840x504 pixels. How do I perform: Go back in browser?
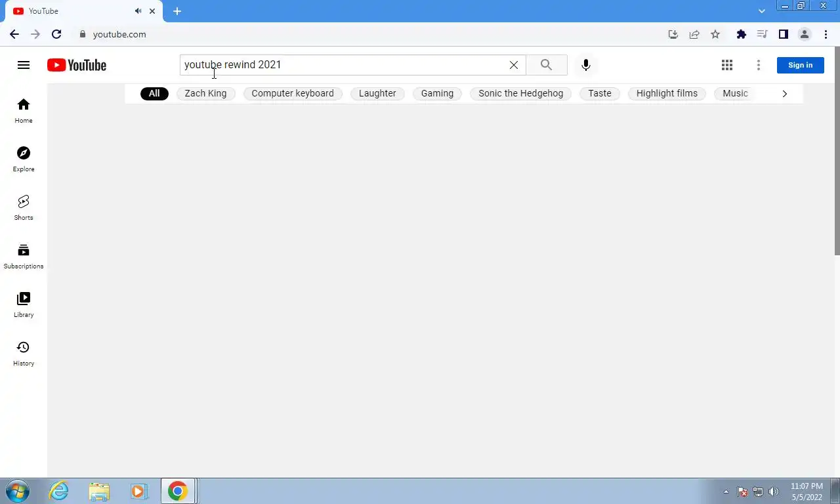[x=14, y=34]
